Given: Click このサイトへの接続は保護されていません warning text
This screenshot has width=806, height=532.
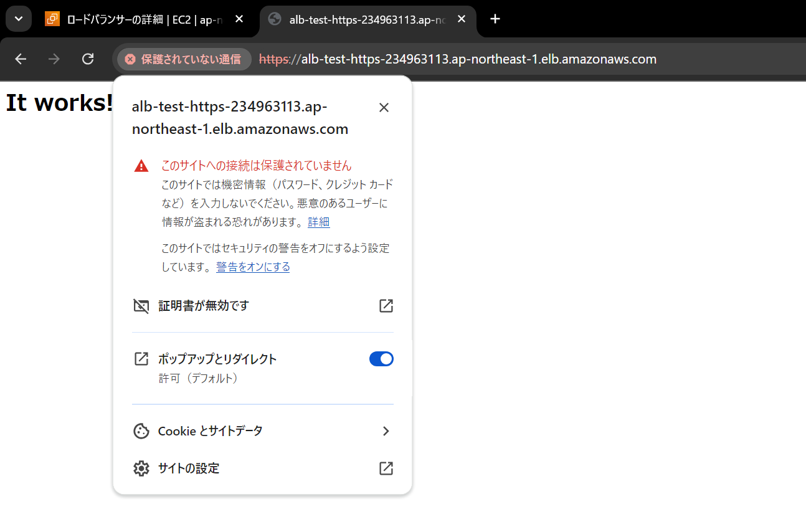Looking at the screenshot, I should coord(257,166).
